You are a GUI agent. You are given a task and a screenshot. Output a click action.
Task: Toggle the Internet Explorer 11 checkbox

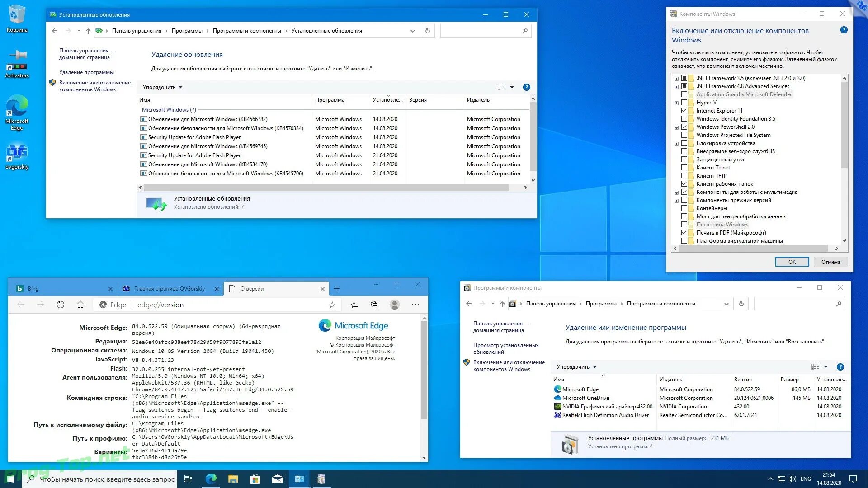(x=684, y=111)
